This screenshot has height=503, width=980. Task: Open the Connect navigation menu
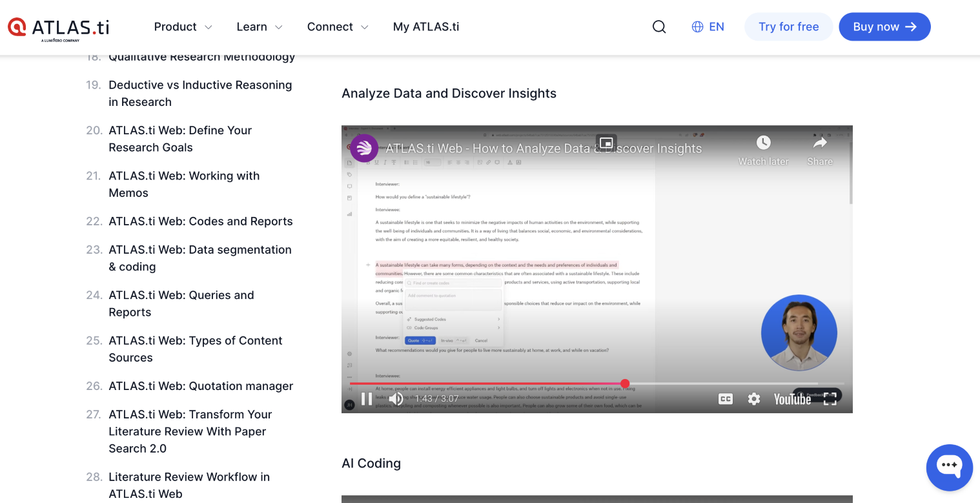pos(338,26)
